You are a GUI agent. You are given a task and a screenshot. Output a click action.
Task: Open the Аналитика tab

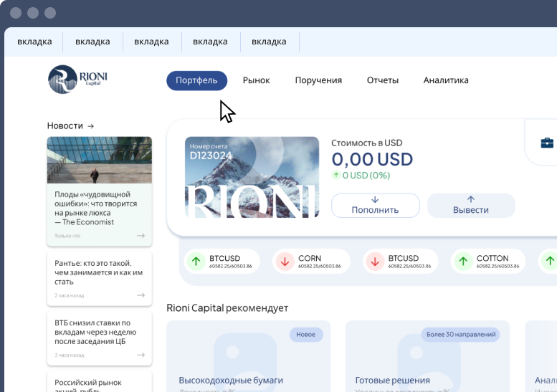(446, 80)
